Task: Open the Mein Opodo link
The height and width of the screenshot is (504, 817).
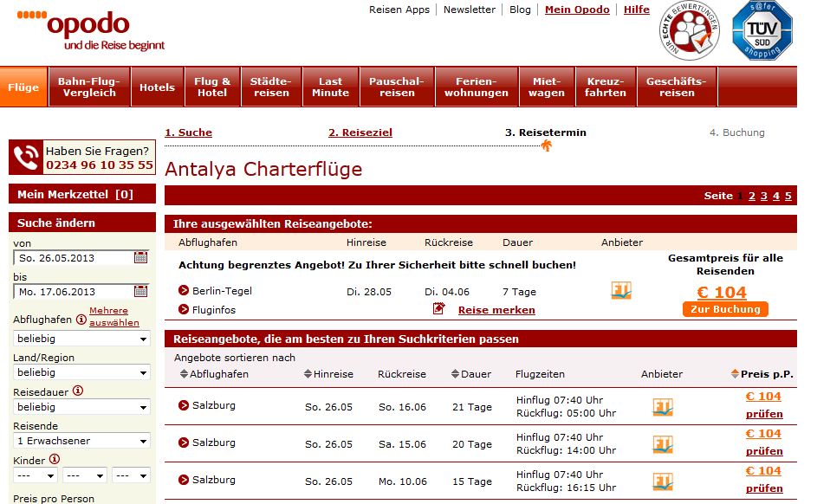Action: point(577,10)
